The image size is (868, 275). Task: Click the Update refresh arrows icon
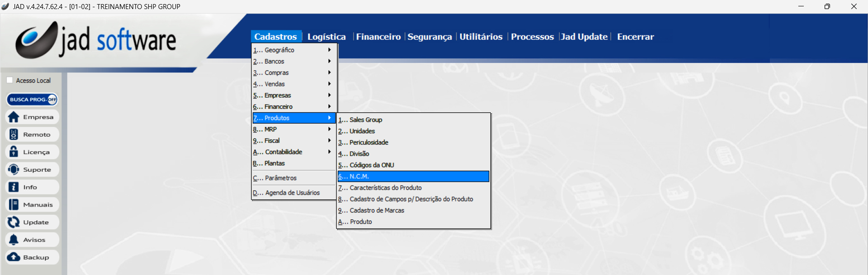(14, 222)
